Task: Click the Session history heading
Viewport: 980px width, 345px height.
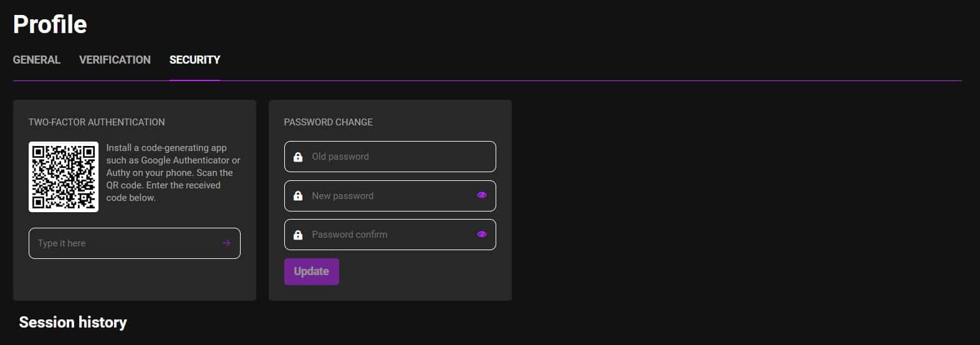Action: point(73,323)
